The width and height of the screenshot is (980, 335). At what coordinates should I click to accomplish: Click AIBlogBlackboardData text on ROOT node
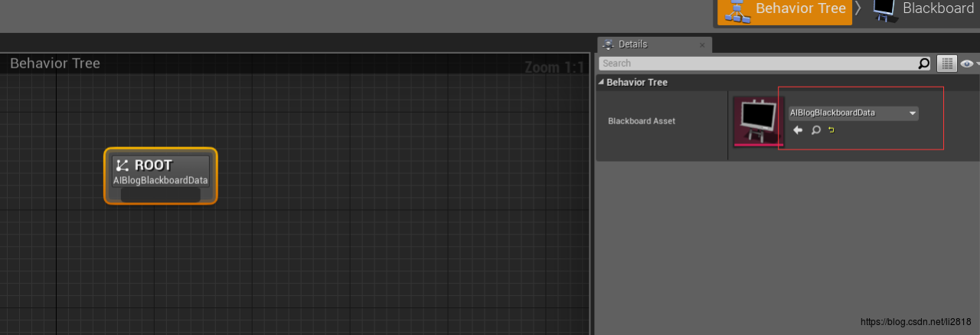pyautogui.click(x=161, y=180)
